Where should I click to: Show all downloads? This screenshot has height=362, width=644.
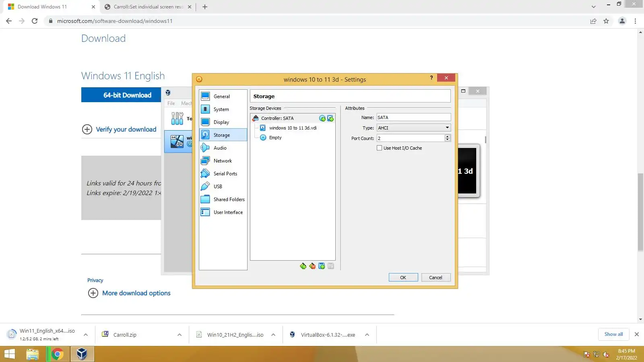613,334
